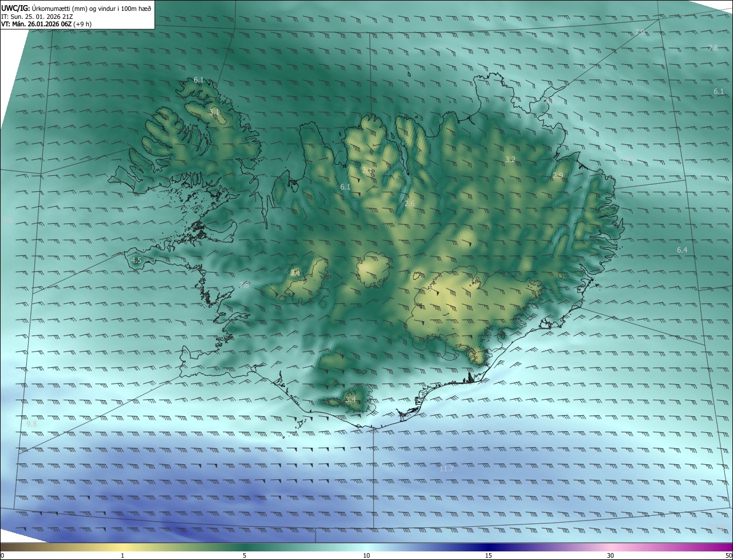
Task: Pick the pale cyan color band between 5 and 10
Action: point(305,547)
